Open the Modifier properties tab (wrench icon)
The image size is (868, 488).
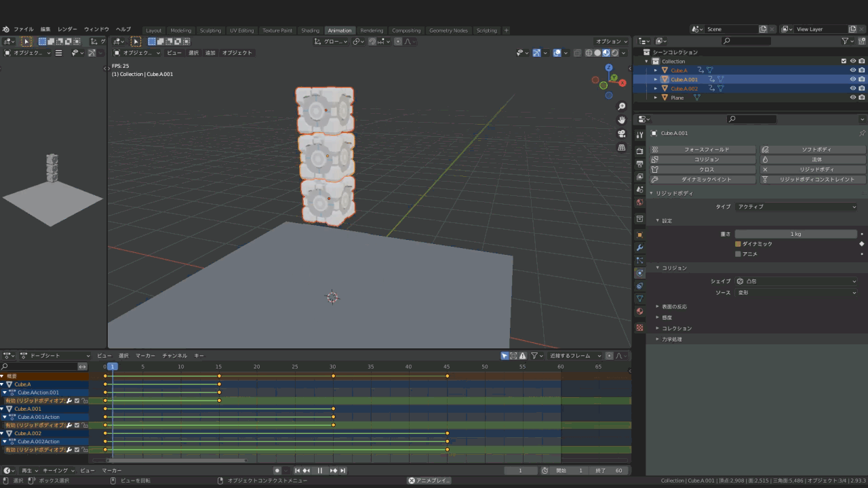pyautogui.click(x=639, y=247)
